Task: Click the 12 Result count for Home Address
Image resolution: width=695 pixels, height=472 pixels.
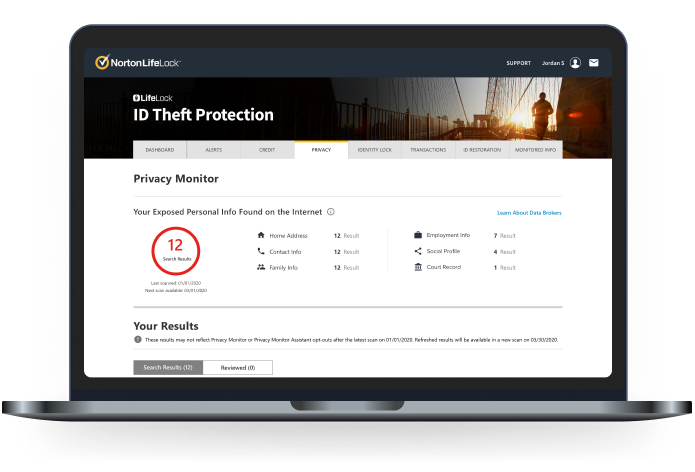Action: pos(346,236)
